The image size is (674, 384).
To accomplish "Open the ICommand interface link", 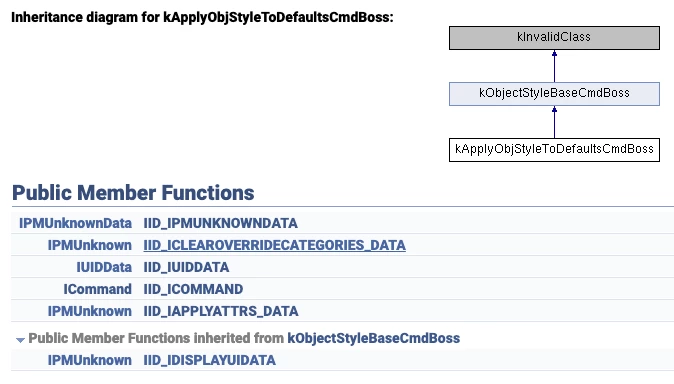I will [98, 289].
